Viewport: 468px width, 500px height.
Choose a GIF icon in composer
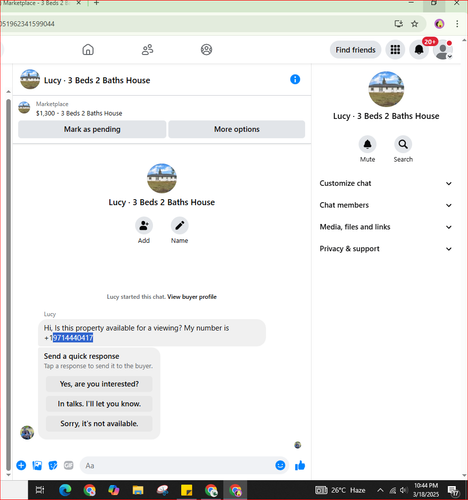[68, 465]
